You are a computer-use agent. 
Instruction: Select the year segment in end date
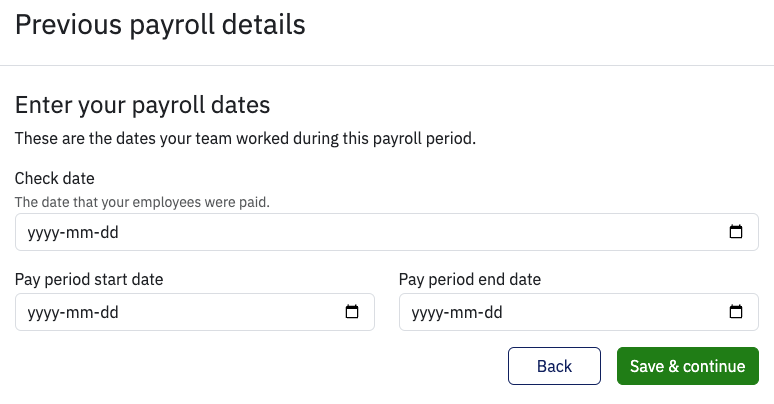point(428,312)
